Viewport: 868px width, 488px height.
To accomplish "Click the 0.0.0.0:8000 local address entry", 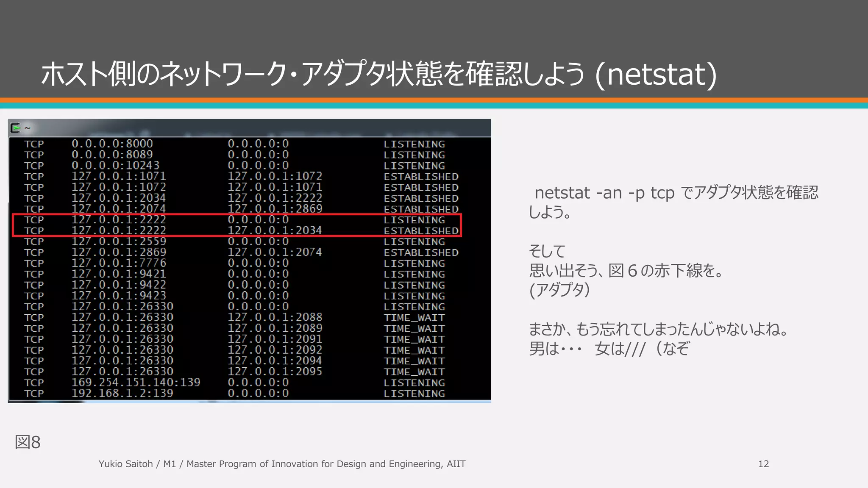I will [112, 144].
